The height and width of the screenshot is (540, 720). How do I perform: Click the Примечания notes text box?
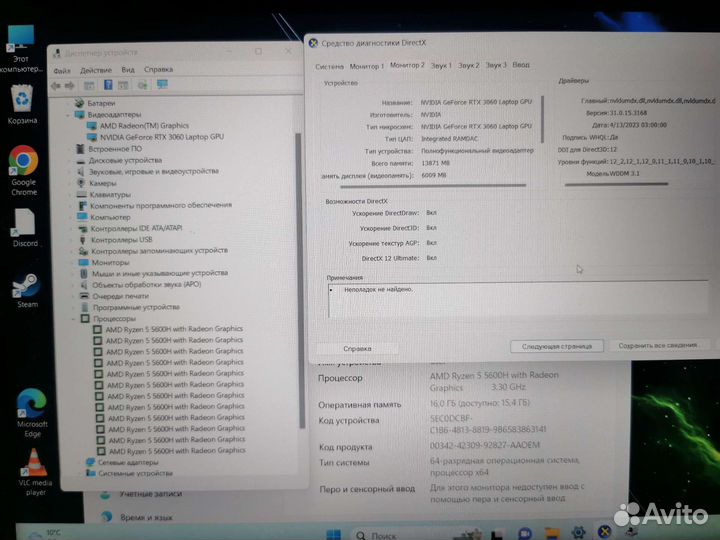tap(518, 299)
